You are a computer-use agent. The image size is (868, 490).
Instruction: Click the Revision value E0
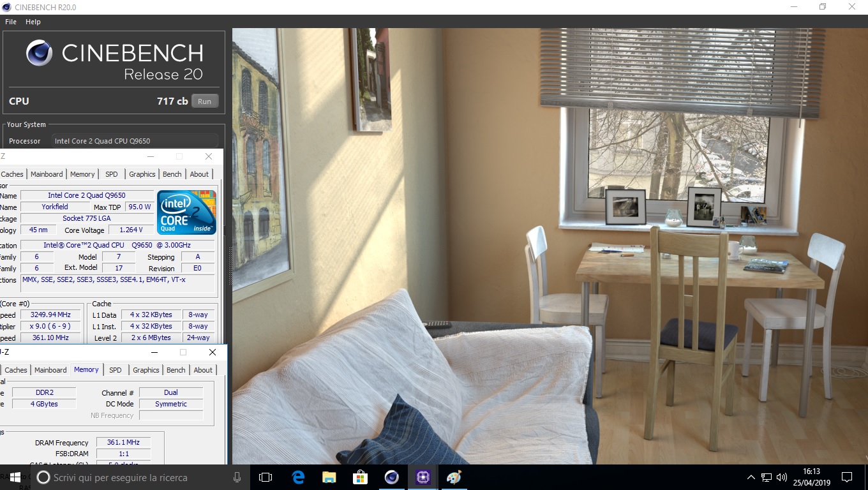[x=198, y=268]
